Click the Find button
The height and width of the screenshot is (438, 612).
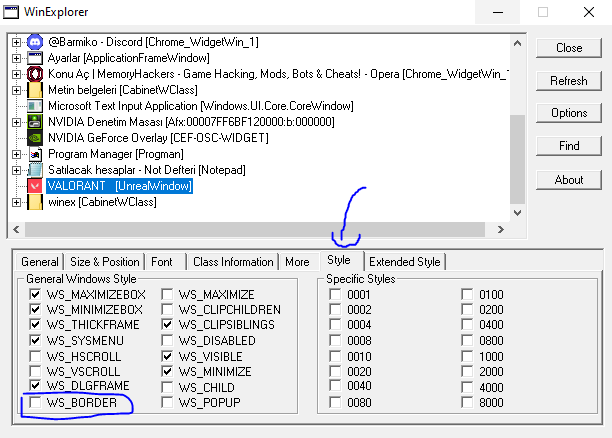(569, 146)
